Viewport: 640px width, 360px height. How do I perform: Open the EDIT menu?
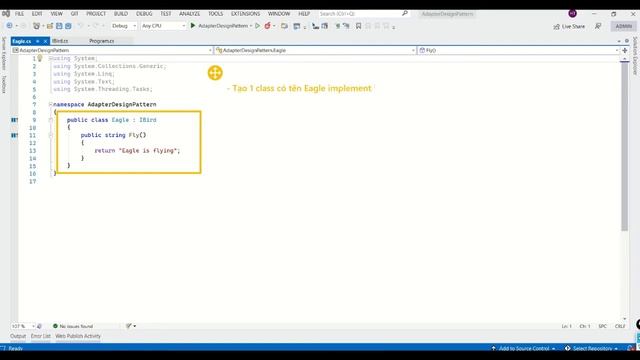pyautogui.click(x=37, y=13)
